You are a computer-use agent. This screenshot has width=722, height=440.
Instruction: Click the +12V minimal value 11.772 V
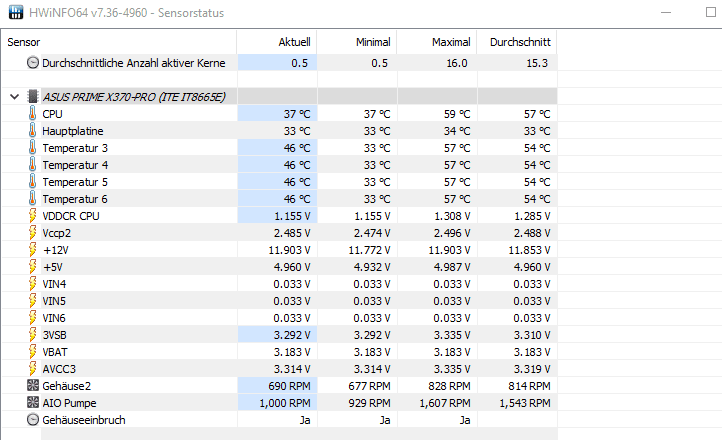[369, 250]
